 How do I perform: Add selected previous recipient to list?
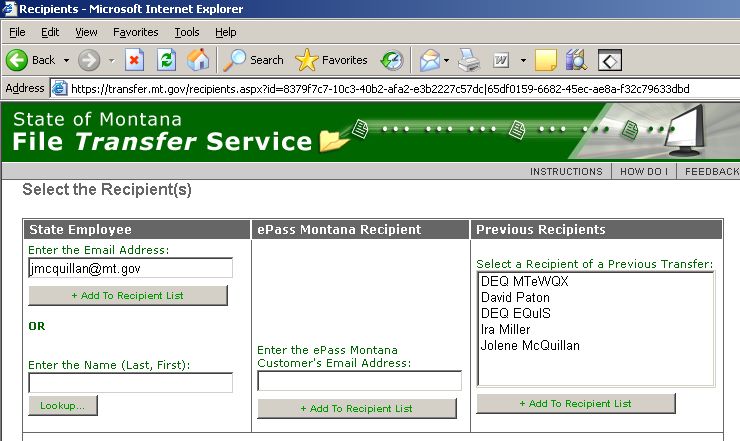click(576, 404)
